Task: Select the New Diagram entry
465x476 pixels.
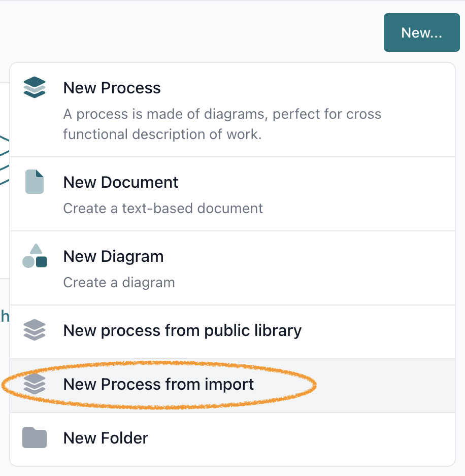Action: pyautogui.click(x=233, y=268)
